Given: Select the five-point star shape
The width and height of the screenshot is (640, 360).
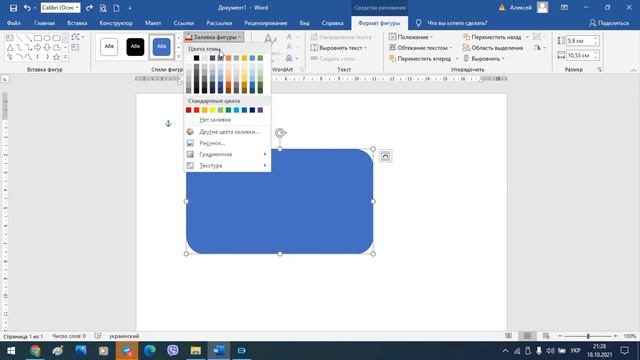Looking at the screenshot, I should coord(56,57).
